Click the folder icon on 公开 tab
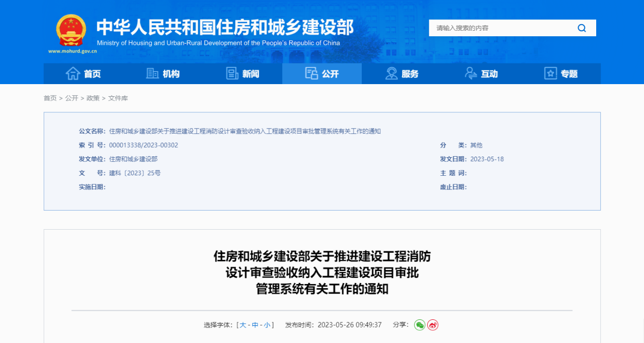 pos(312,73)
